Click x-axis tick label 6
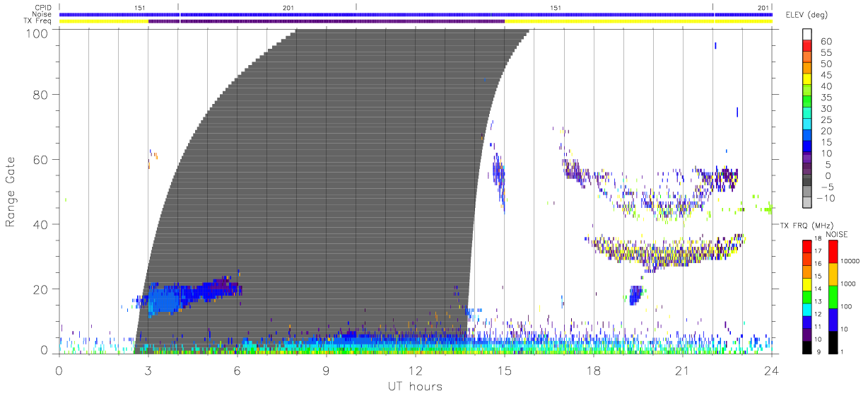The height and width of the screenshot is (401, 868). click(237, 371)
